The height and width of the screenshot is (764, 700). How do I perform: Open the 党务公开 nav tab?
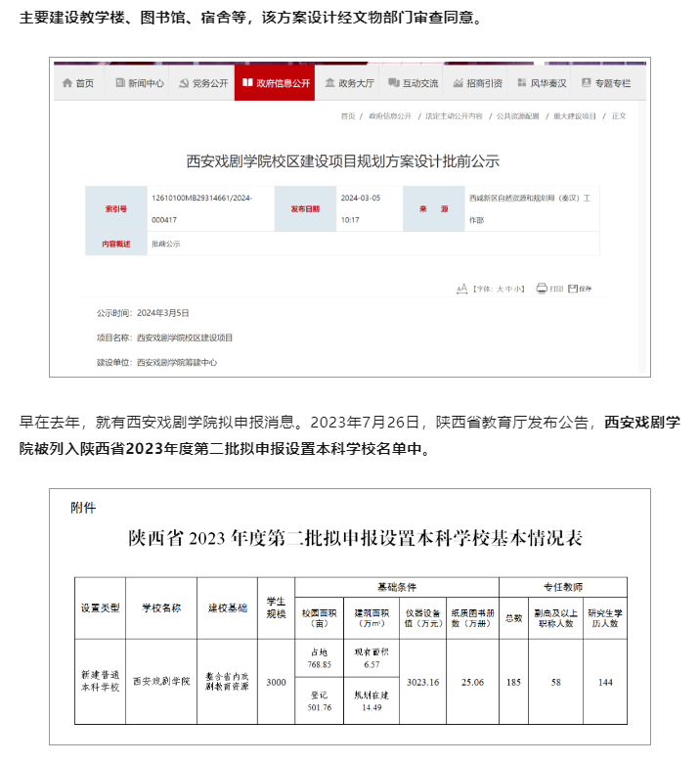[203, 83]
